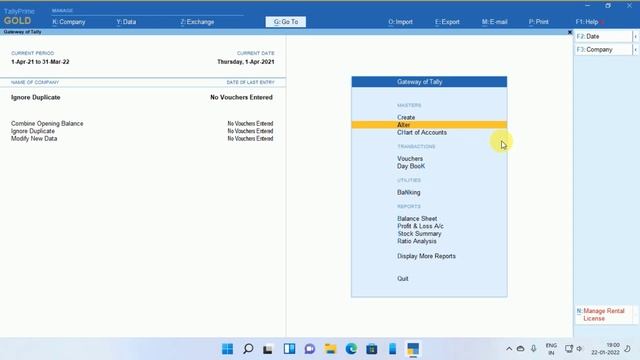Screen dimensions: 640x360
Task: Launch Microsoft Edge from the taskbar
Action: click(x=351, y=349)
